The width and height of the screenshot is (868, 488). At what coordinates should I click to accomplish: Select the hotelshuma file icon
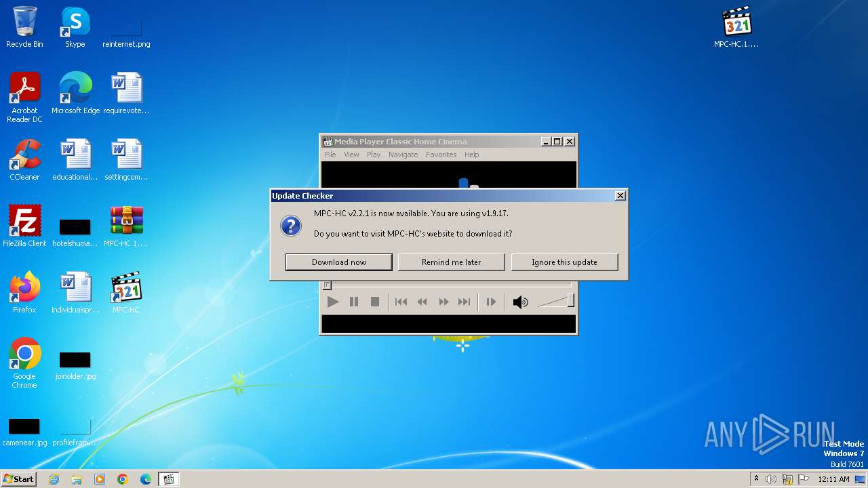75,232
